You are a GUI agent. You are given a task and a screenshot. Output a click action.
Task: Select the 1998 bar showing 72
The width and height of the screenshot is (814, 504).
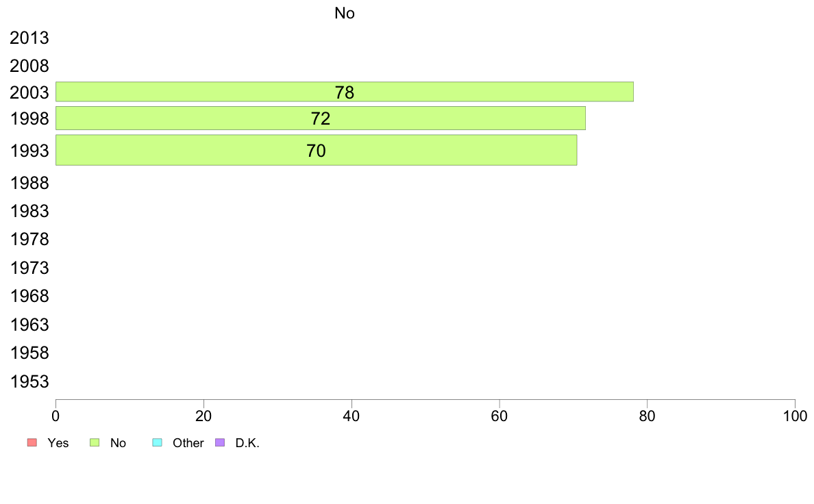coord(320,118)
